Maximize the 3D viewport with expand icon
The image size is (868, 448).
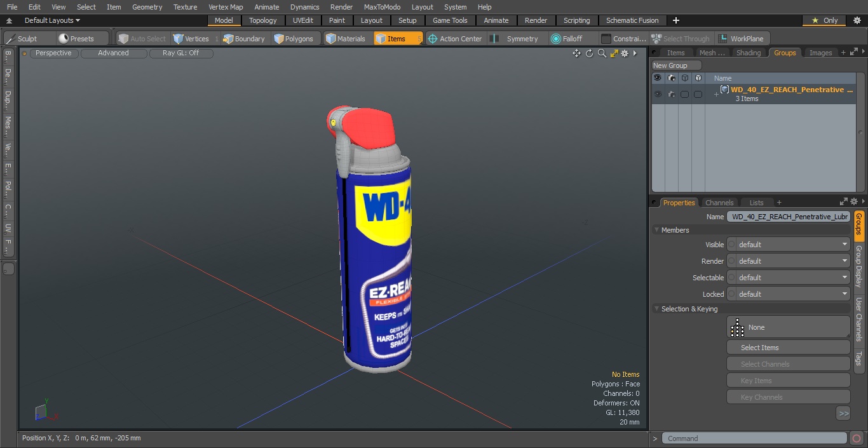(x=614, y=53)
